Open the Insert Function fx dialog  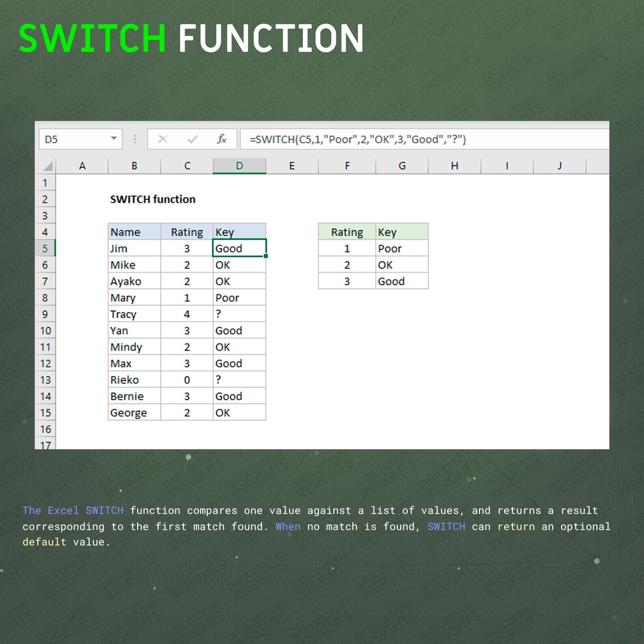[x=222, y=139]
